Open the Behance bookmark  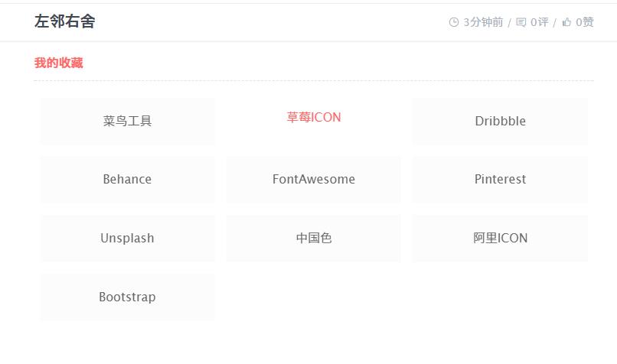(127, 179)
